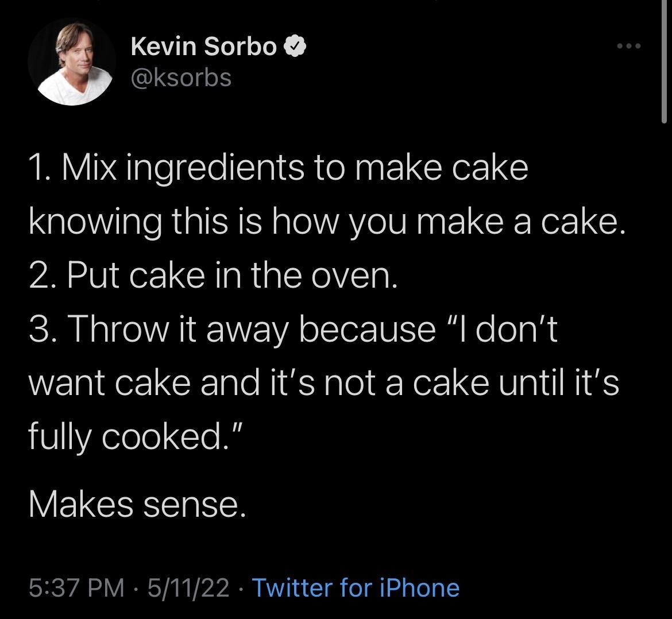This screenshot has height=619, width=672.
Task: Click the header area of the tweet
Action: pyautogui.click(x=230, y=60)
